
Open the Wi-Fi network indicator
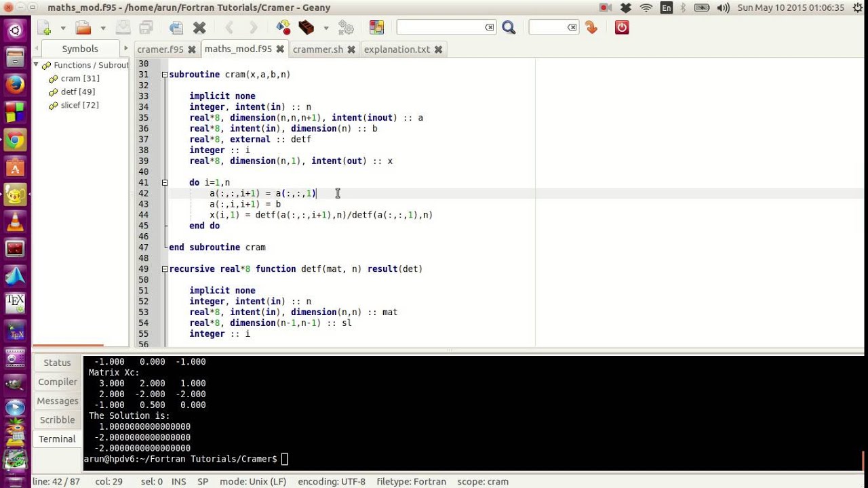(x=646, y=7)
